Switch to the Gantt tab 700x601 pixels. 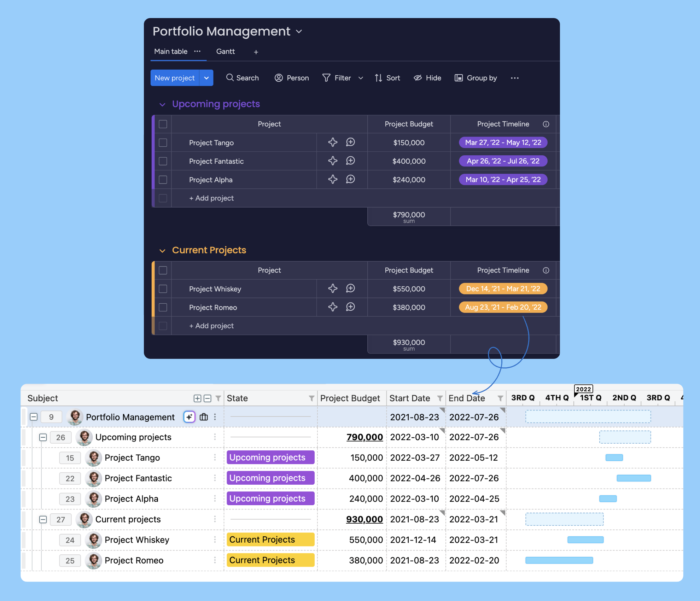point(225,51)
